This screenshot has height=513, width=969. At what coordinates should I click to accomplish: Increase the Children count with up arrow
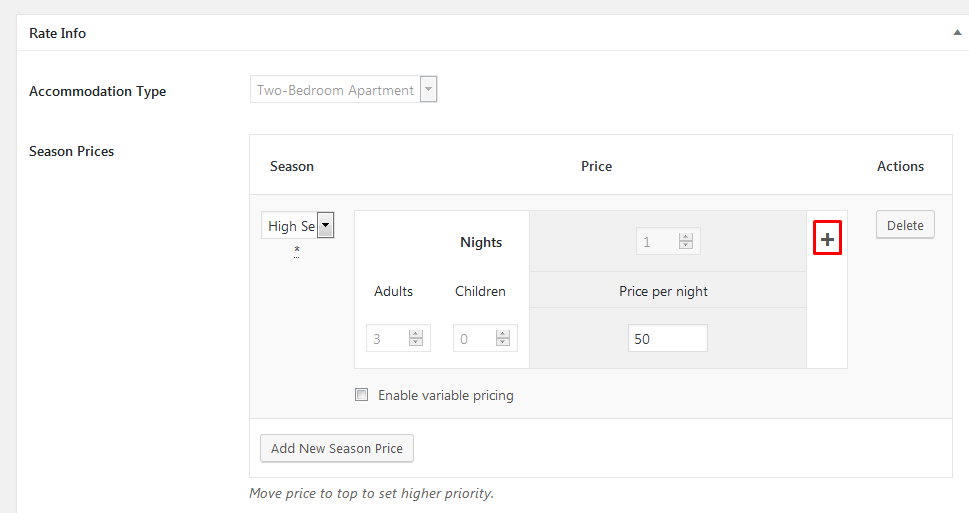coord(502,334)
